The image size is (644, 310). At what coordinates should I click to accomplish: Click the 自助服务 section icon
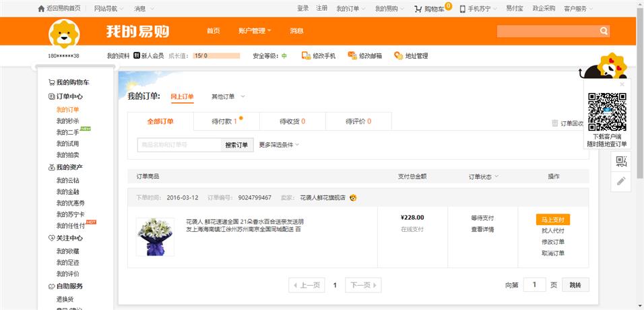tap(51, 286)
